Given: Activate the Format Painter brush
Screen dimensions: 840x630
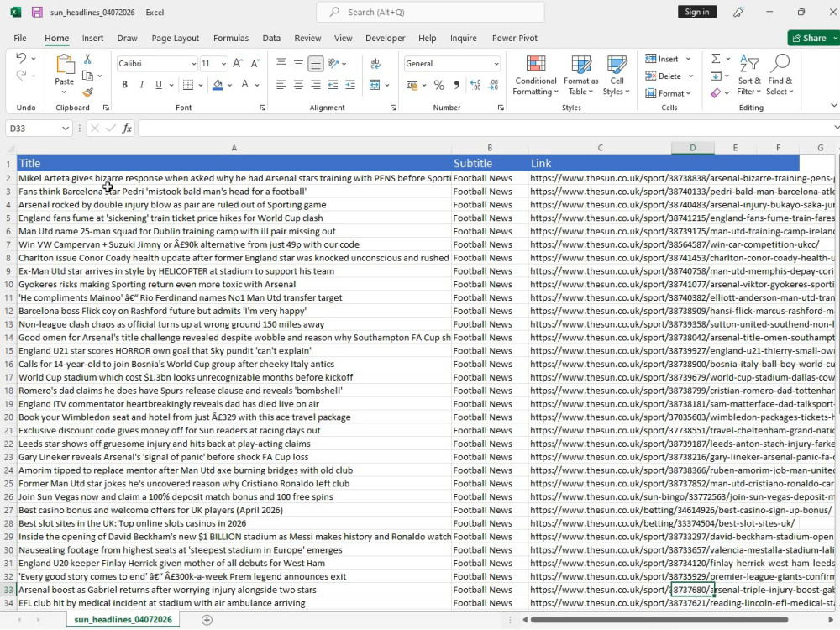Looking at the screenshot, I should tap(88, 92).
